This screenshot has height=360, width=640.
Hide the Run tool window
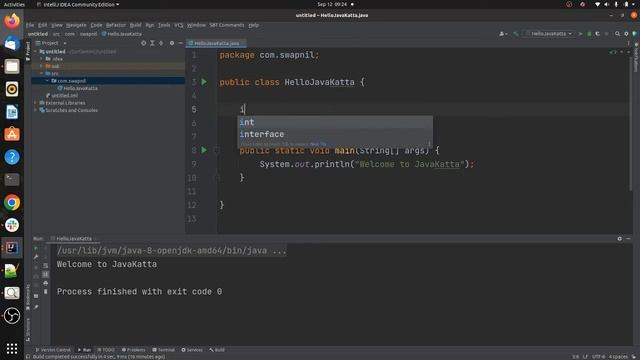[628, 239]
